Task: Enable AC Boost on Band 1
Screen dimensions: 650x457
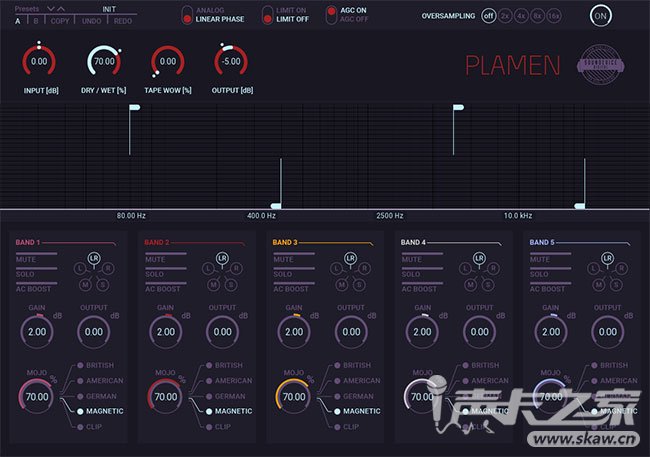Action: click(x=36, y=287)
